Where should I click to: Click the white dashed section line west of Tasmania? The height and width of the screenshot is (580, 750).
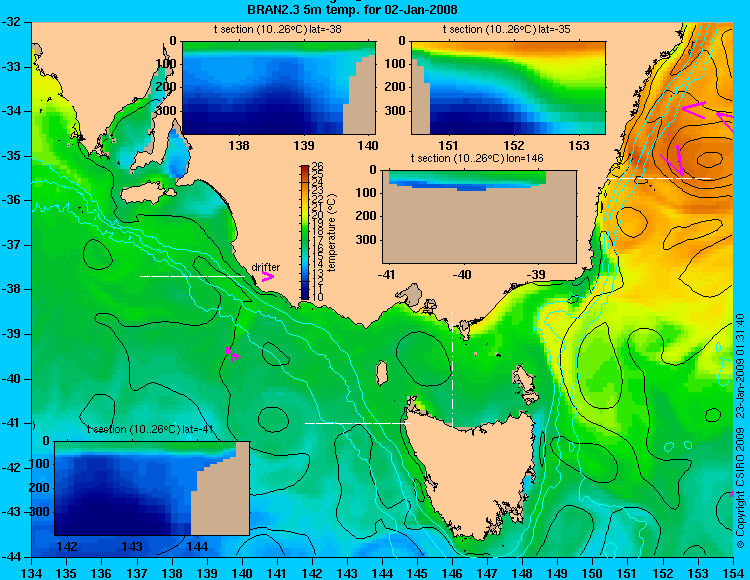pos(357,423)
